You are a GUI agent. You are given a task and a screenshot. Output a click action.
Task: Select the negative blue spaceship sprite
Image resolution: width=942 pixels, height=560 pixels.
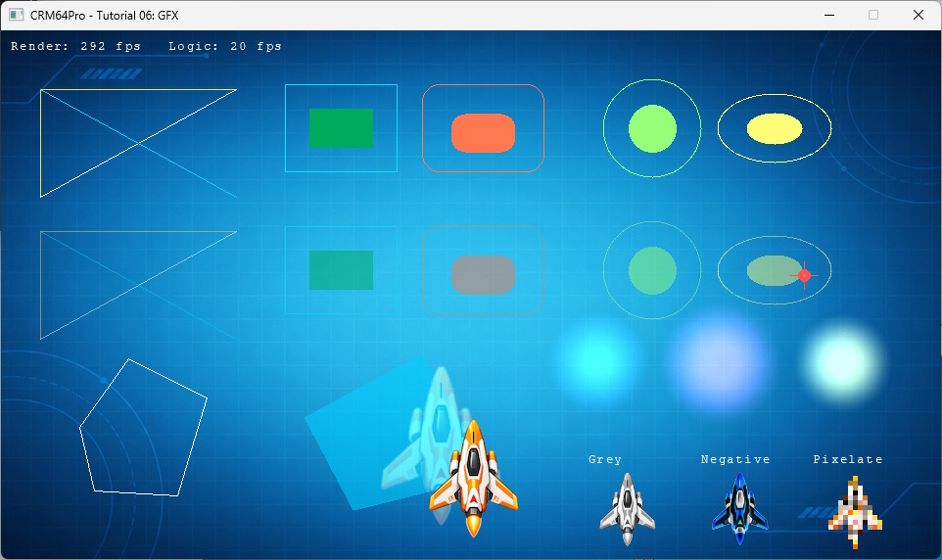click(x=740, y=509)
